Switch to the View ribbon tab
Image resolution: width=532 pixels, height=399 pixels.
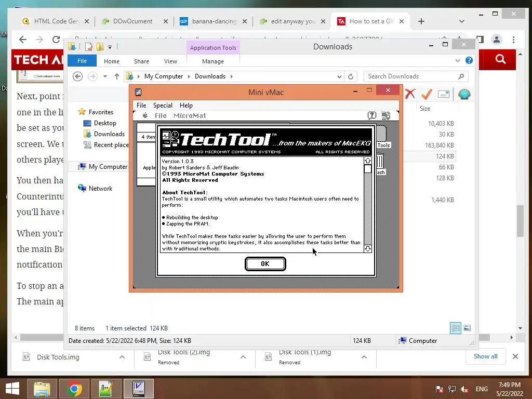point(170,61)
